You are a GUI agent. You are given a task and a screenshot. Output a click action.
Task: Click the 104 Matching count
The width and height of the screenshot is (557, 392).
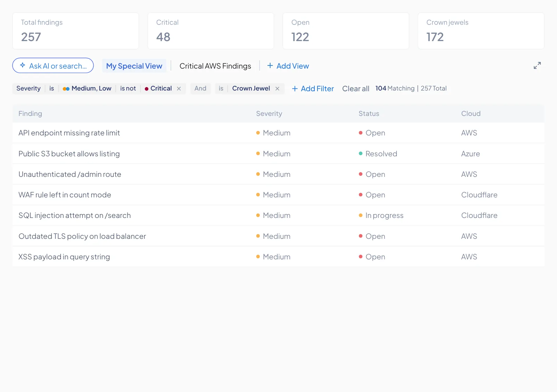(x=395, y=88)
